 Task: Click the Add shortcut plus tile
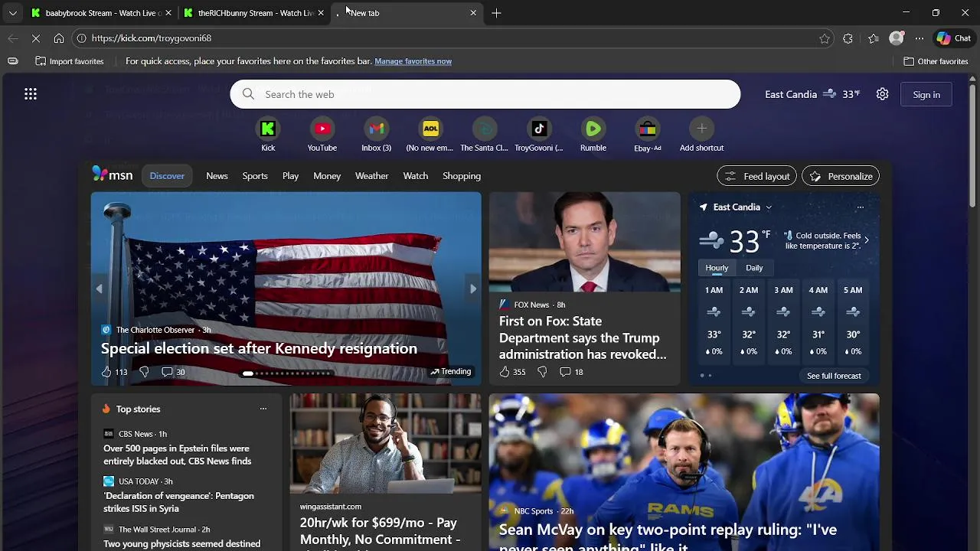point(701,135)
